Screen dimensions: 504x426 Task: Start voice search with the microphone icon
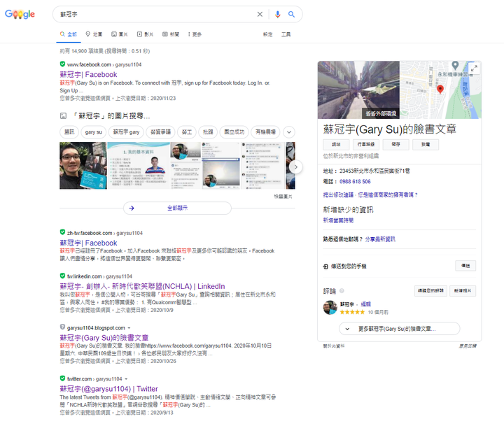pyautogui.click(x=278, y=14)
